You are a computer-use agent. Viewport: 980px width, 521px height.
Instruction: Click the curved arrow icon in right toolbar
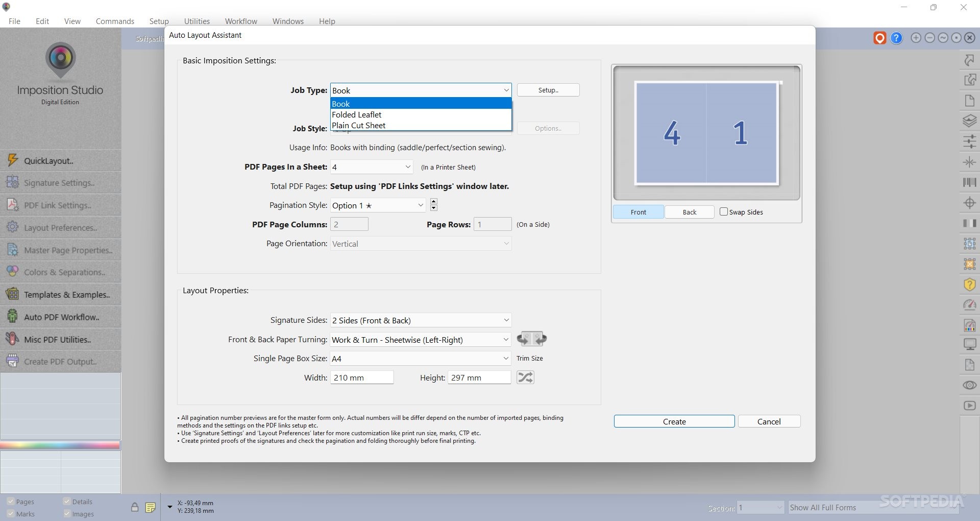(969, 60)
